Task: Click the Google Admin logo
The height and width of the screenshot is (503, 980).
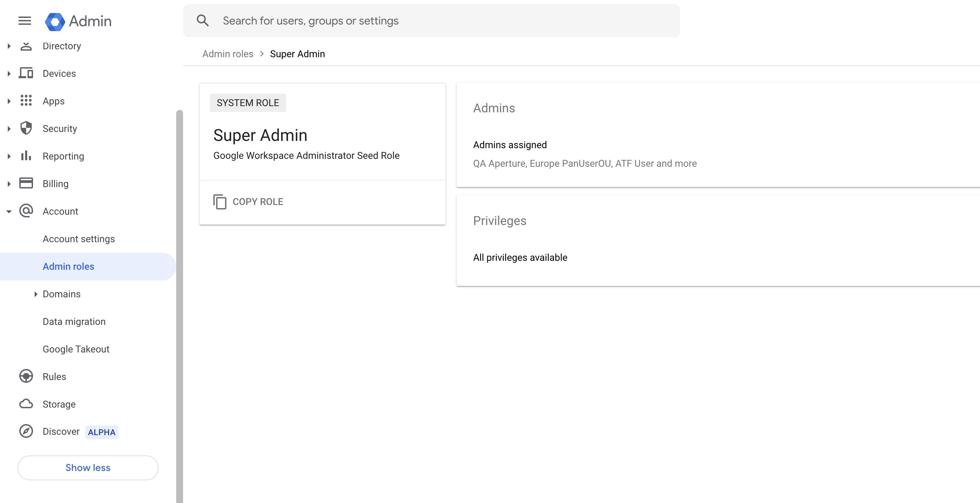Action: coord(55,21)
